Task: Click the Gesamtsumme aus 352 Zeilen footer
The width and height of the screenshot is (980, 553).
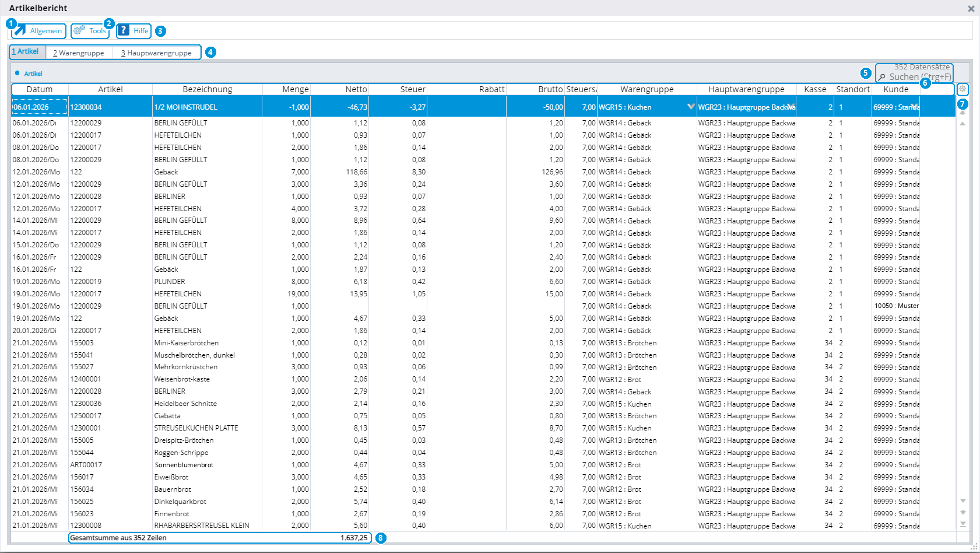Action: tap(118, 538)
